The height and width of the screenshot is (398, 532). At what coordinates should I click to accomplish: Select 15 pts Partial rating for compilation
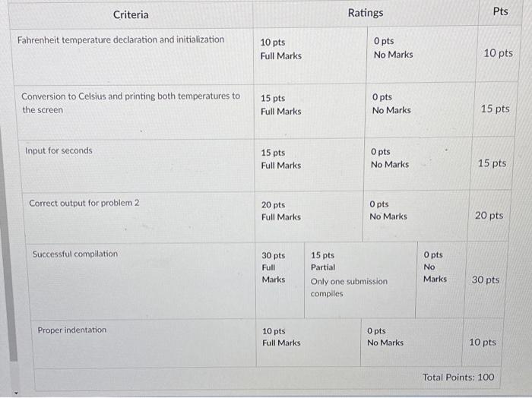(x=349, y=274)
